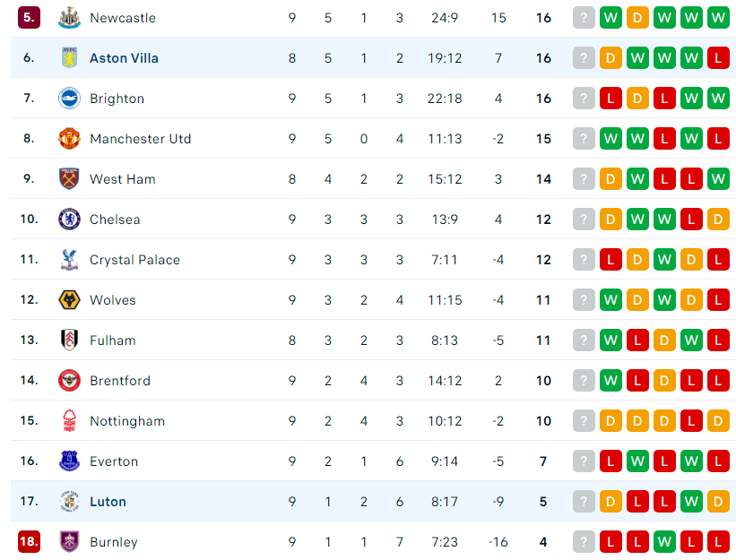This screenshot has height=560, width=736.
Task: Click the red 18. rank badge
Action: point(29,542)
